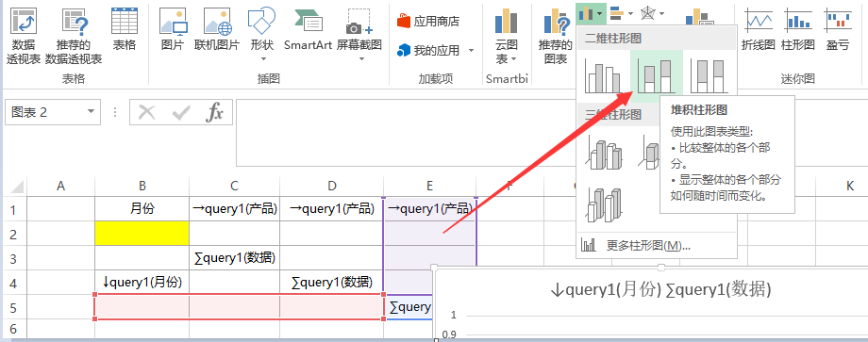The image size is (868, 342).
Task: Open more column charts (更多柱形图)
Action: [636, 245]
